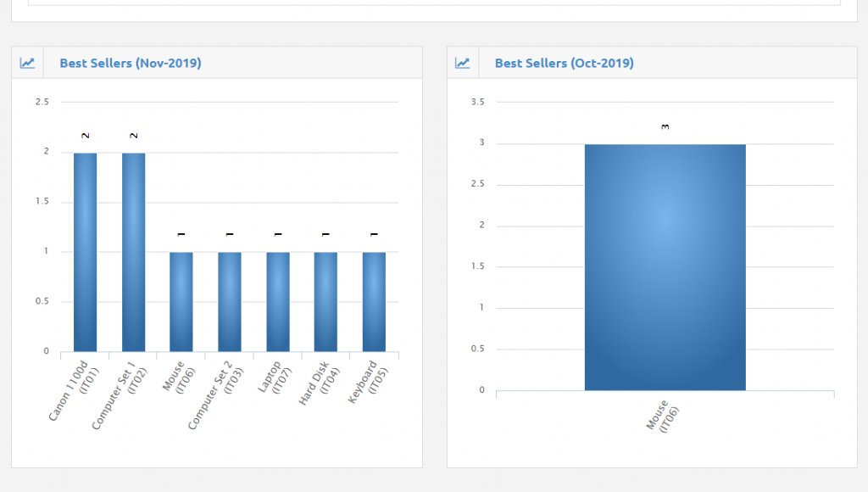The width and height of the screenshot is (868, 492).
Task: Click the Computer Set 2 (IT03) axis label
Action: [215, 395]
